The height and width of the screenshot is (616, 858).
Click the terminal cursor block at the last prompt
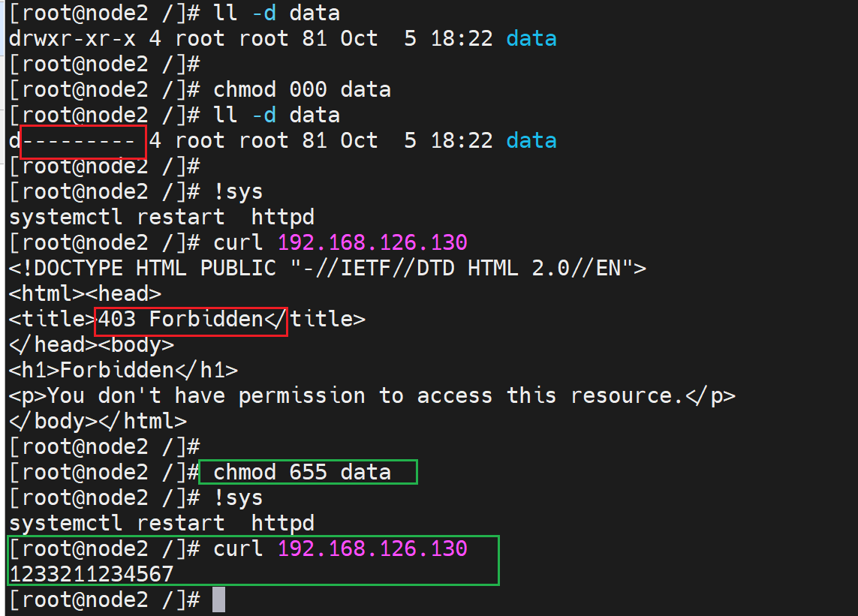click(218, 599)
